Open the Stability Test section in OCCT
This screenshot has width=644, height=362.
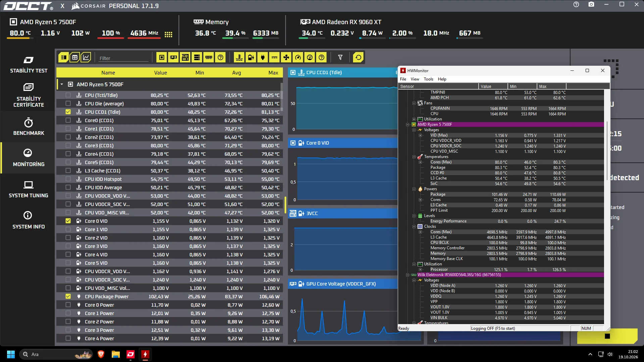pyautogui.click(x=29, y=65)
